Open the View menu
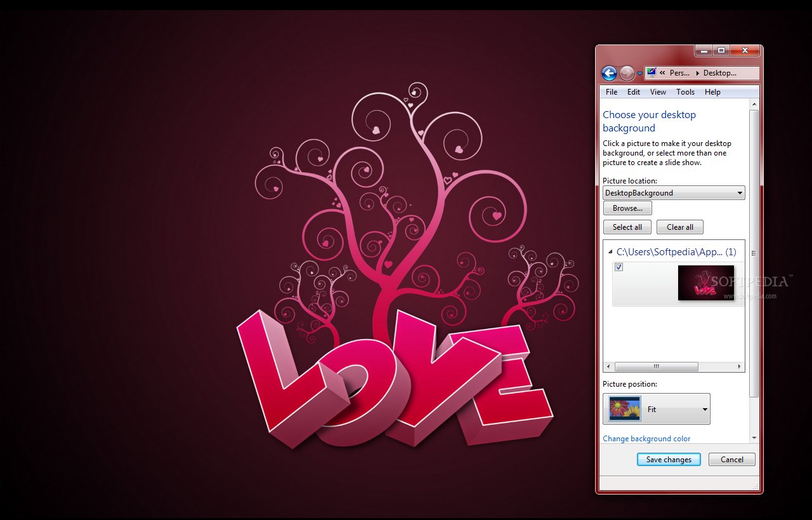This screenshot has width=812, height=520. tap(658, 92)
